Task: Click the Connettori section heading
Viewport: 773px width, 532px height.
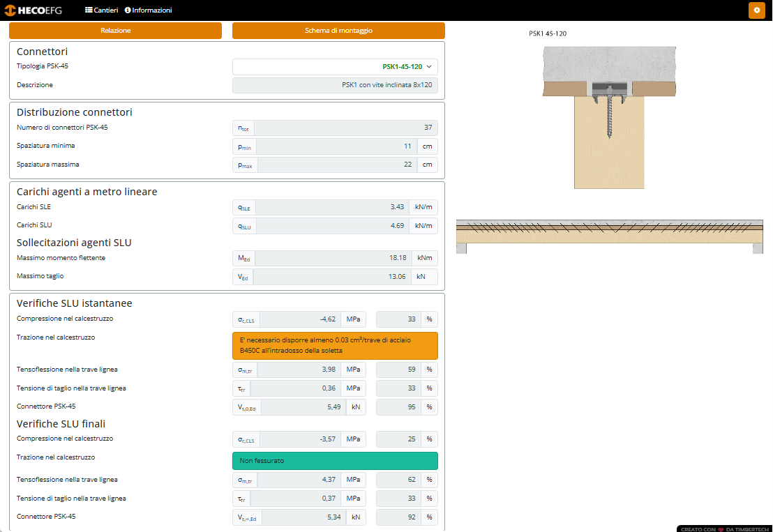Action: click(x=43, y=52)
